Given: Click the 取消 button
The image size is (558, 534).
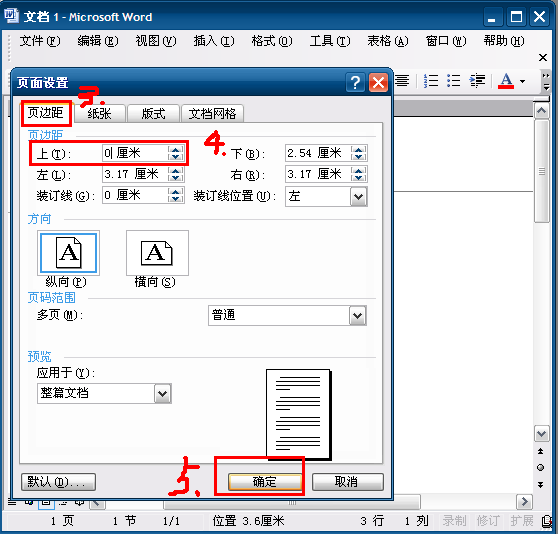Looking at the screenshot, I should point(347,482).
